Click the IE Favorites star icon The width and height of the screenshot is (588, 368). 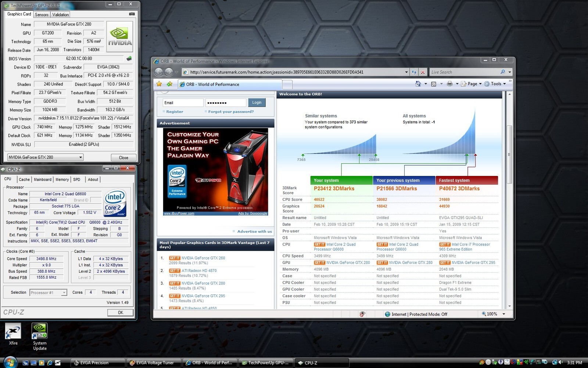pyautogui.click(x=159, y=84)
